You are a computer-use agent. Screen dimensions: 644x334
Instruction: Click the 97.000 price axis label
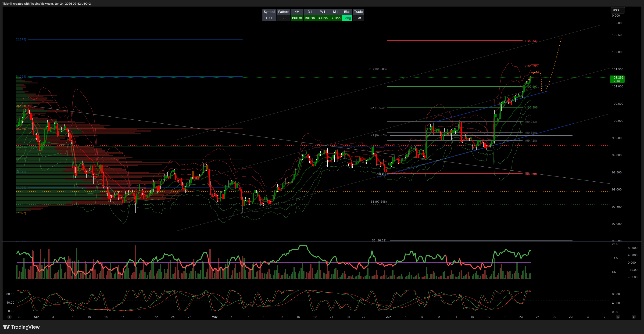(617, 224)
